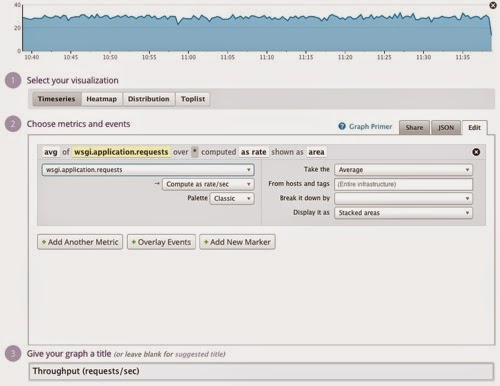The image size is (500, 386).
Task: Select the Toplist visualization
Action: click(193, 99)
